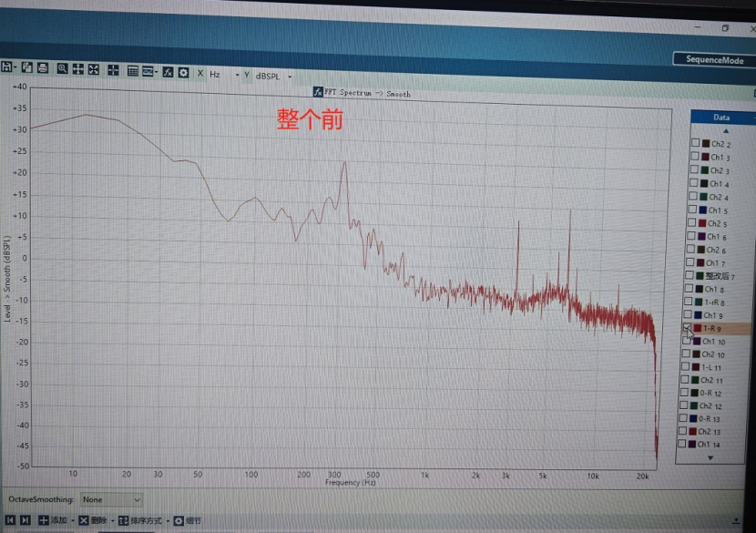The image size is (756, 533).
Task: Check the Ch1 3 data trace
Action: [695, 157]
